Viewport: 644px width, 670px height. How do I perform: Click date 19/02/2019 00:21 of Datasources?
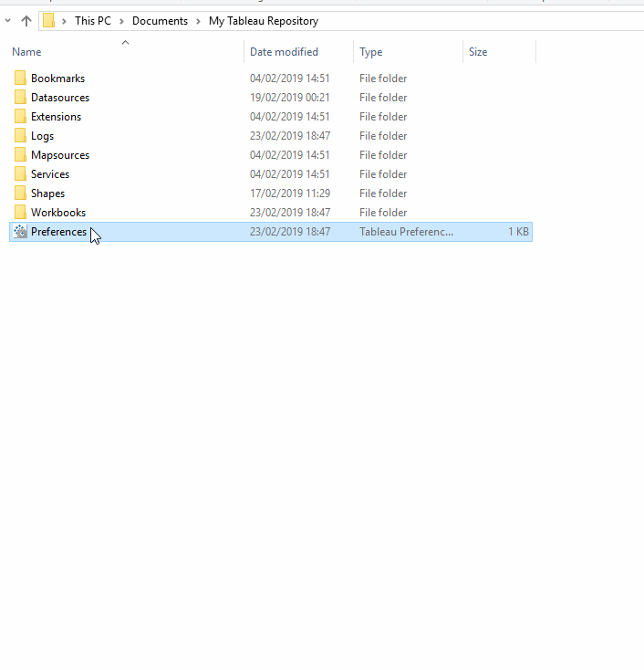click(x=290, y=98)
